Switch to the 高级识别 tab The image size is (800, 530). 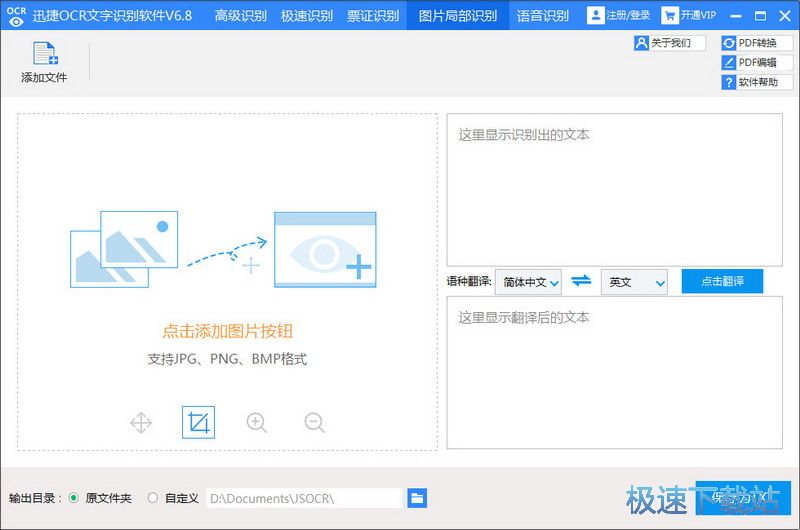point(241,15)
